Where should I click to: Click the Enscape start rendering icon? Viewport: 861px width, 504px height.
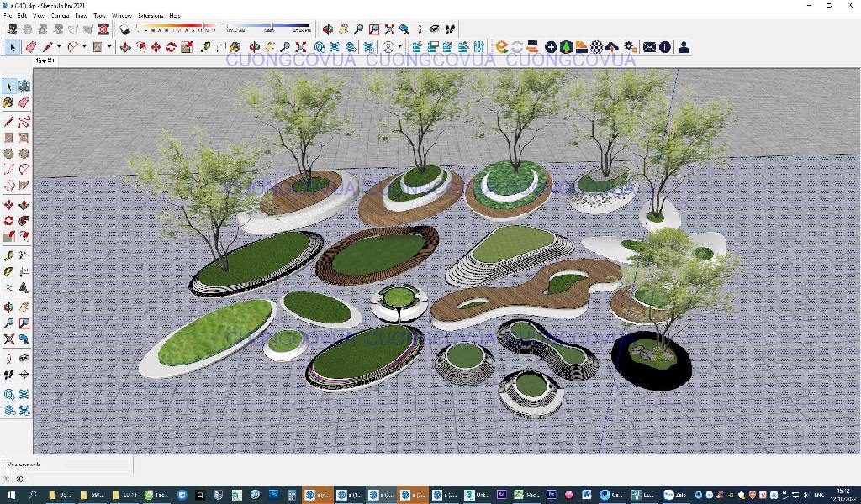[x=502, y=47]
